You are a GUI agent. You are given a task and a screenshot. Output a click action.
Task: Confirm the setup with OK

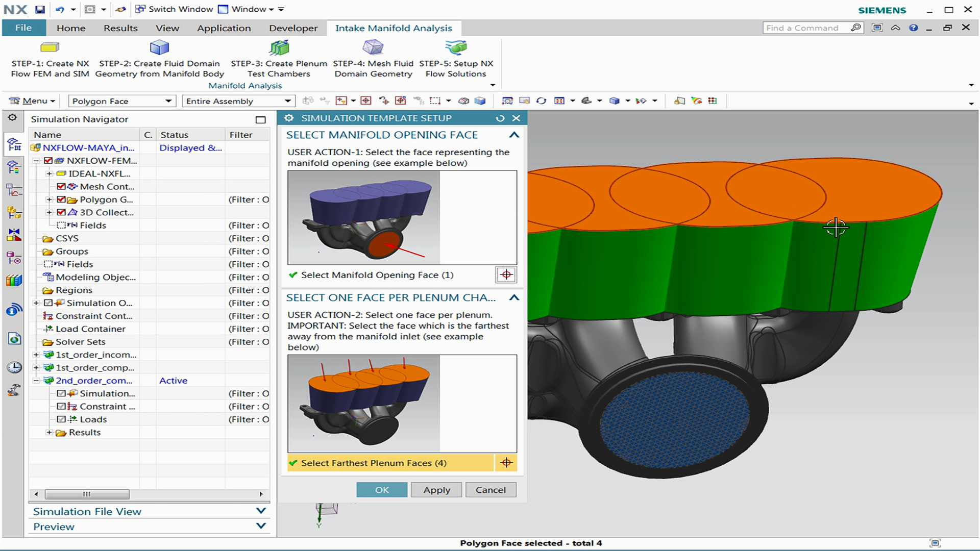381,489
